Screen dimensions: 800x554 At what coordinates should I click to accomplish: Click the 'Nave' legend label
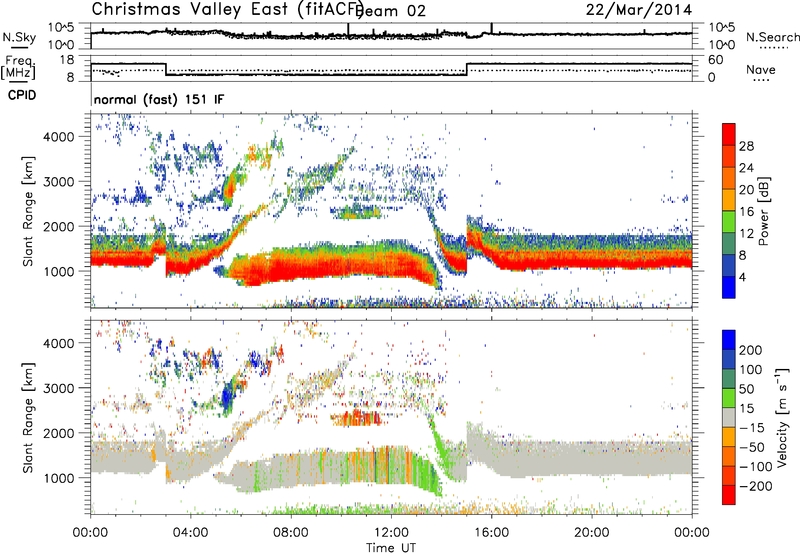[x=761, y=69]
